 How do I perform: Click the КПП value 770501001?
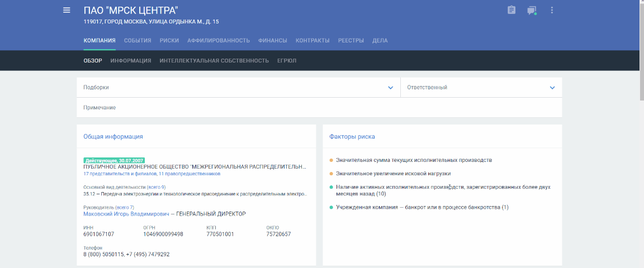220,234
